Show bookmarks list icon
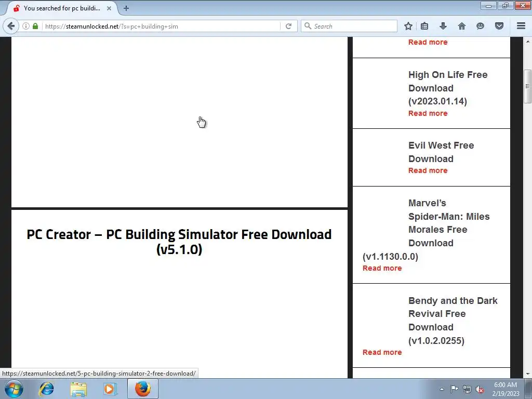This screenshot has height=399, width=532. (x=424, y=26)
